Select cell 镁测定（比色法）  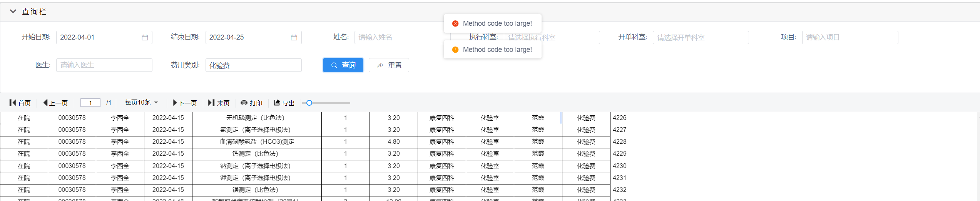coord(257,190)
